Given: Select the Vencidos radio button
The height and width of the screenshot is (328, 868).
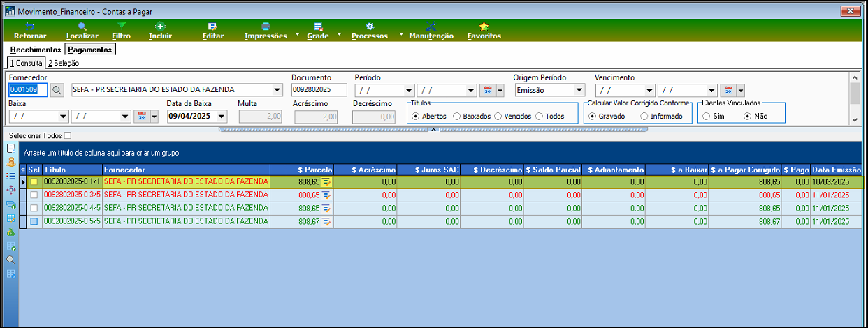Looking at the screenshot, I should pyautogui.click(x=498, y=117).
